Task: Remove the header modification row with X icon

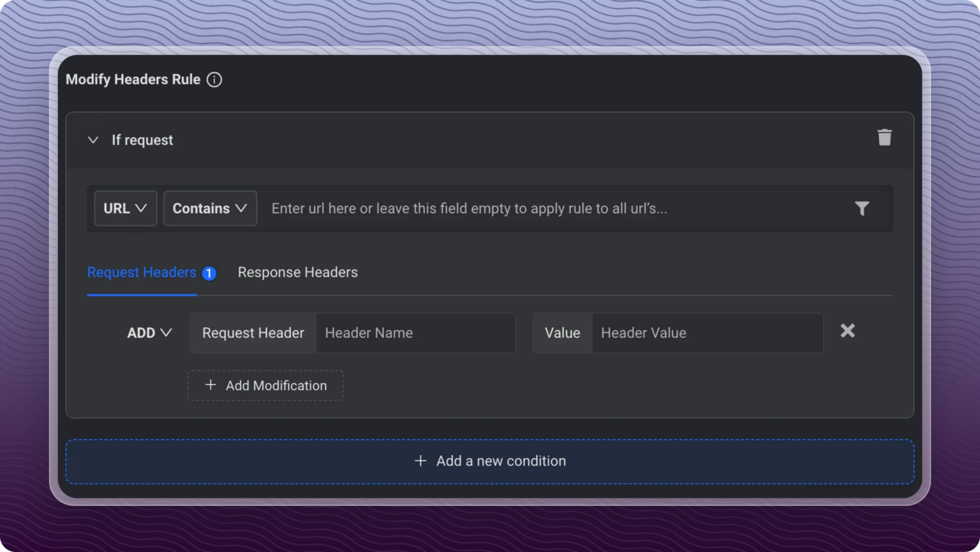Action: pos(847,331)
